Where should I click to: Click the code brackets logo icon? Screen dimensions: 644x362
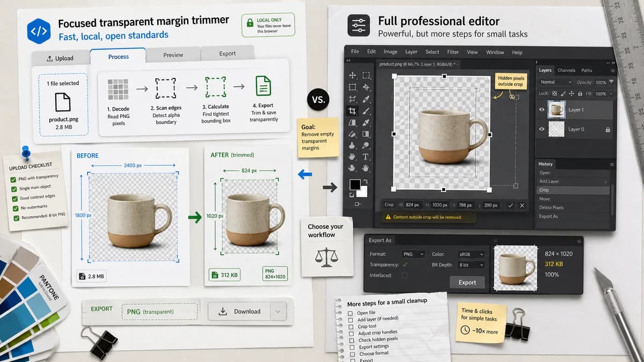pyautogui.click(x=39, y=31)
